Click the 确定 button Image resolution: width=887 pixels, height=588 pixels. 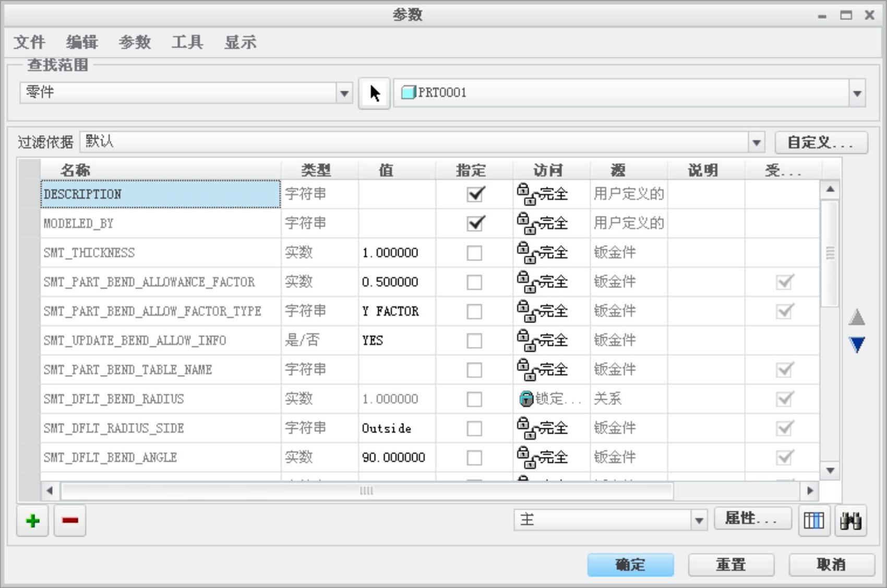click(630, 565)
